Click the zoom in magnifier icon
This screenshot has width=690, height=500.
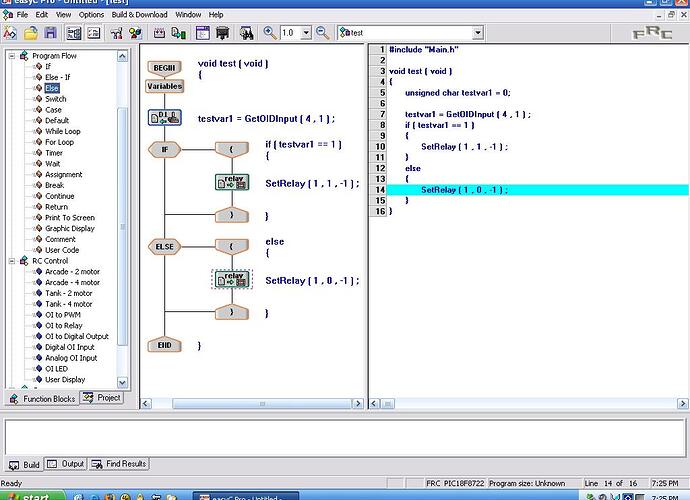click(x=270, y=33)
